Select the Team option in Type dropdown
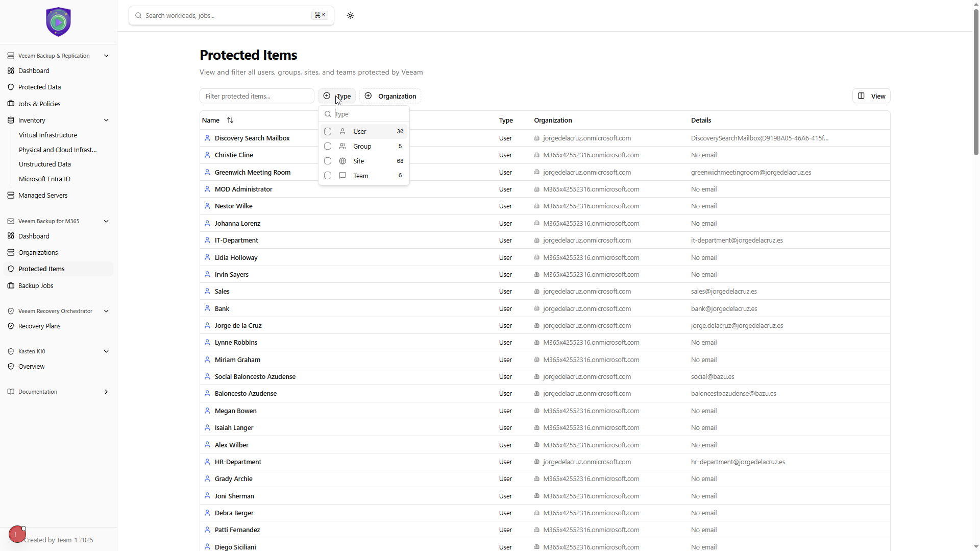980x551 pixels. coord(361,176)
